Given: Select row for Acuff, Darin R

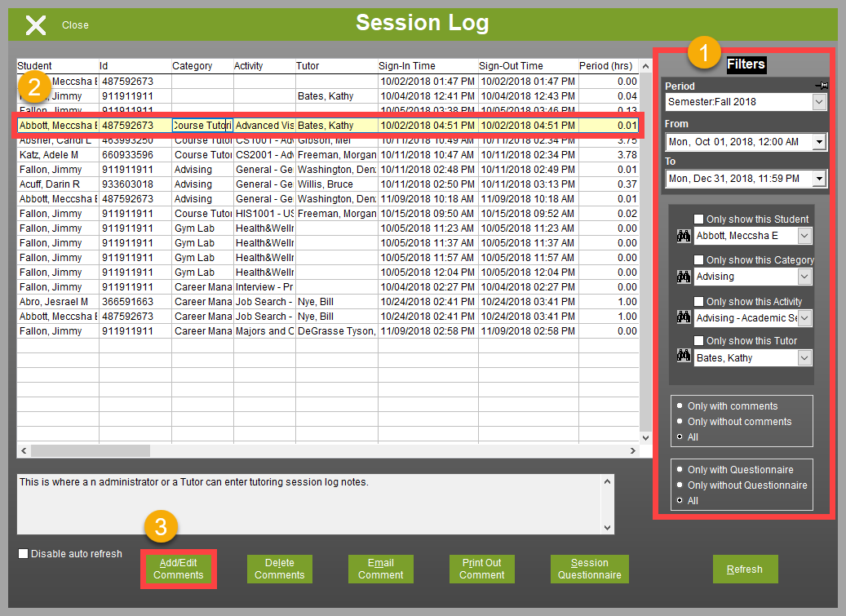Looking at the screenshot, I should coord(328,184).
